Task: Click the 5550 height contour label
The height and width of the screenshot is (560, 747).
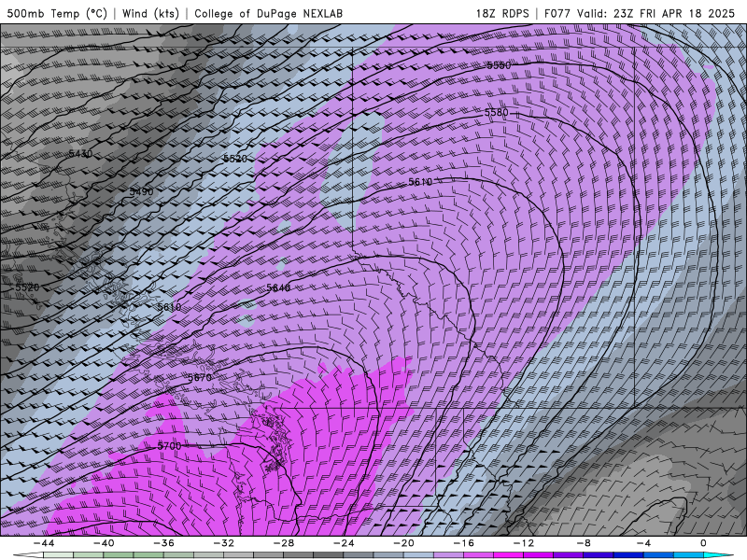Action: tap(499, 65)
